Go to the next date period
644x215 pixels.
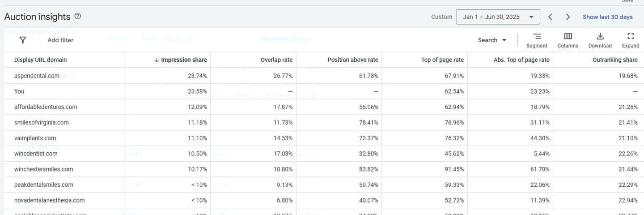(x=568, y=17)
